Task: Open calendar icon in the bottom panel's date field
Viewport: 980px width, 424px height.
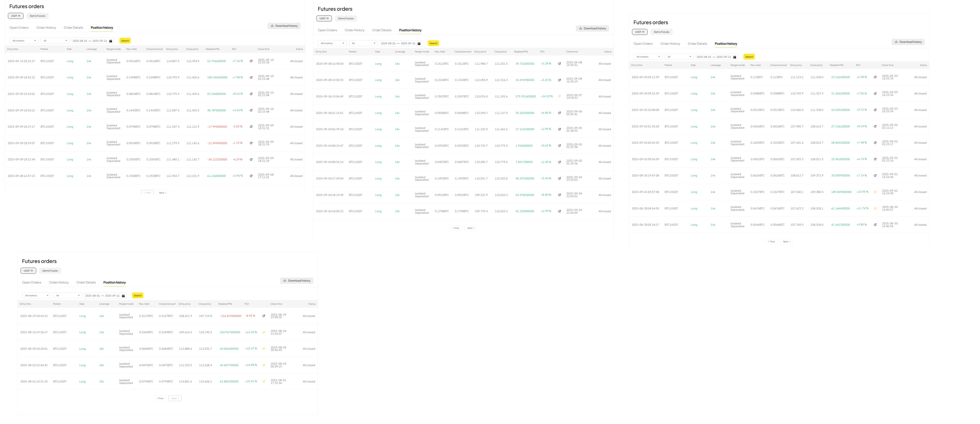Action: pyautogui.click(x=123, y=296)
